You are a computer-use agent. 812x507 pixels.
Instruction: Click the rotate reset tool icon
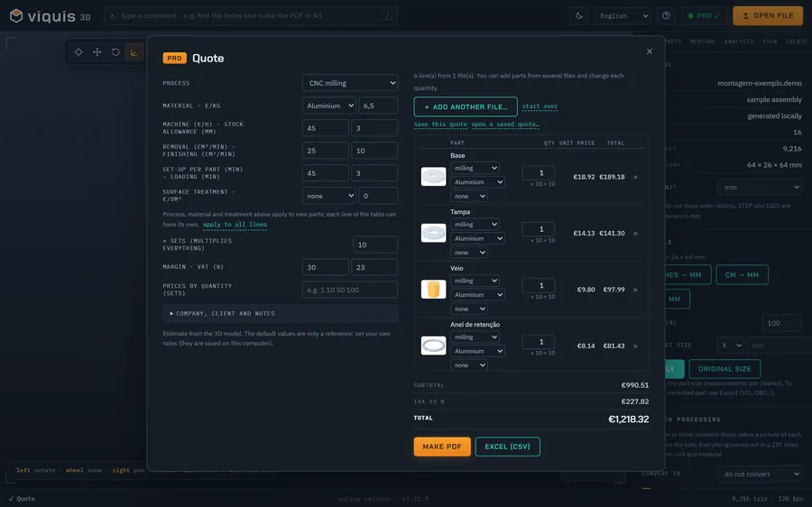point(115,52)
